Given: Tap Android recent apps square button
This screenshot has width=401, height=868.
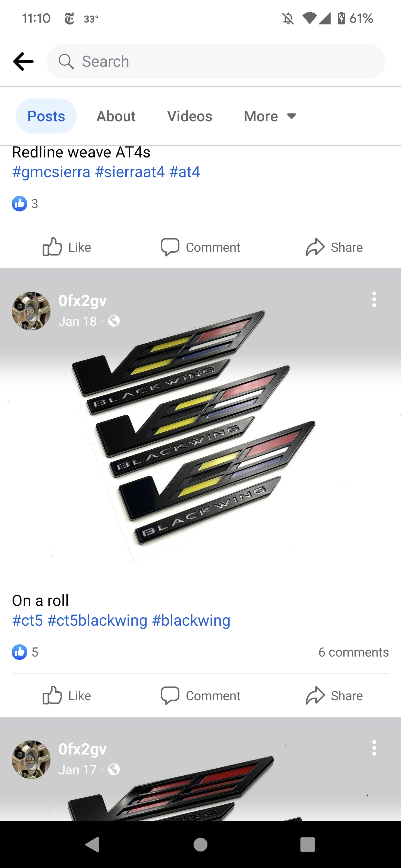Looking at the screenshot, I should pos(307,844).
